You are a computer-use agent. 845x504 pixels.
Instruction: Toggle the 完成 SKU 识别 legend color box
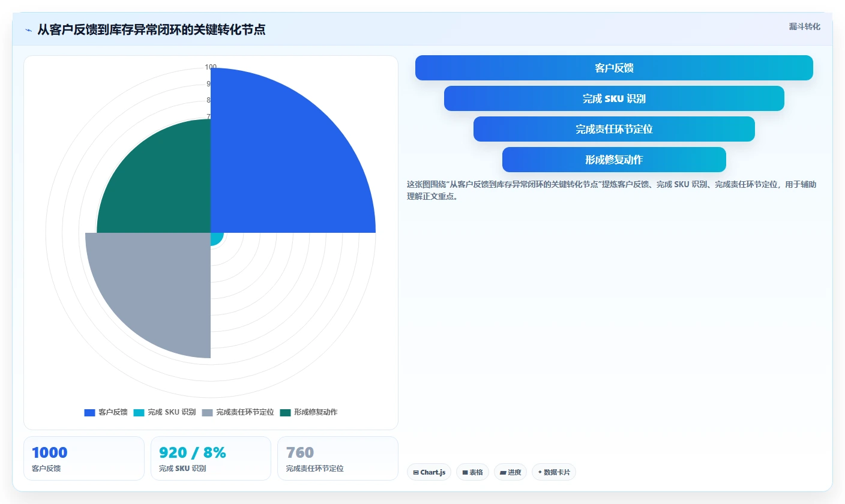coord(139,412)
